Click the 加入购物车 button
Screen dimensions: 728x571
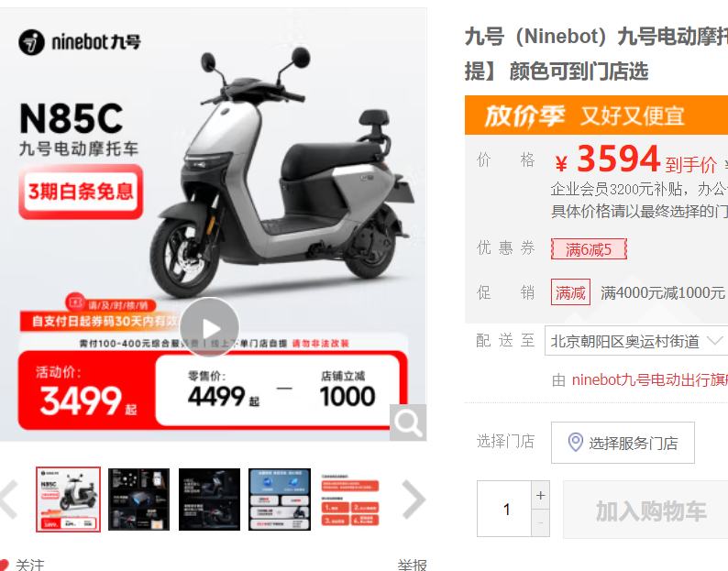coord(645,511)
